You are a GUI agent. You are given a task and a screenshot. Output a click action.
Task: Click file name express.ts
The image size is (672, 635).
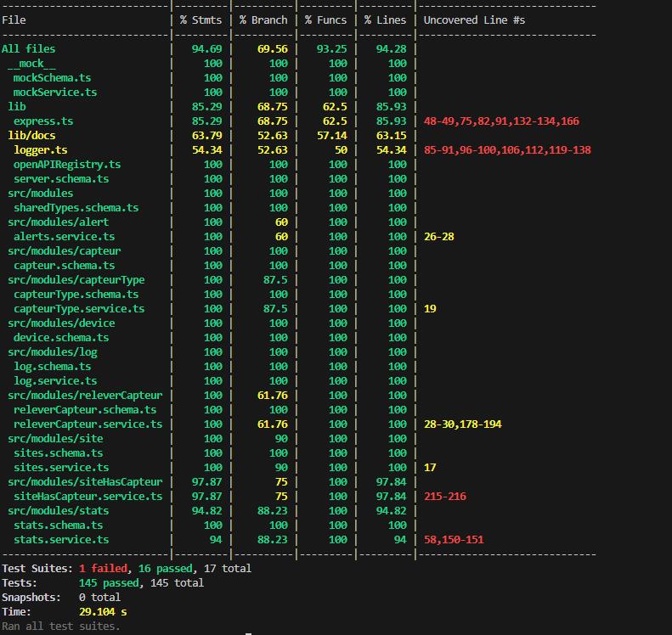click(x=43, y=121)
